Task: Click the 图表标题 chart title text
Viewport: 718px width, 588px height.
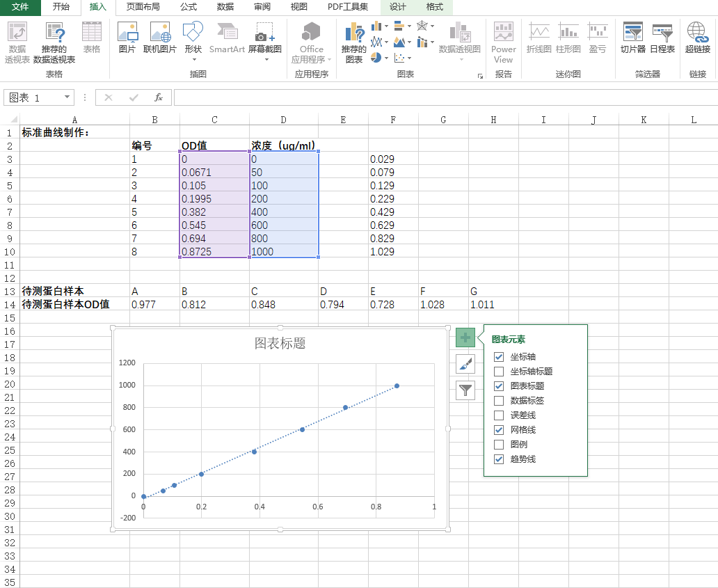Action: 280,343
